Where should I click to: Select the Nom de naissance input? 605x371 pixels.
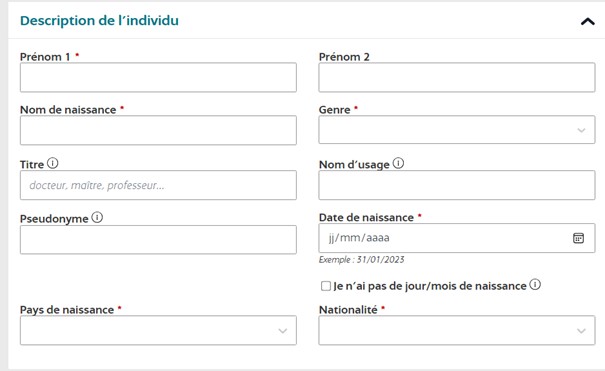[x=158, y=130]
